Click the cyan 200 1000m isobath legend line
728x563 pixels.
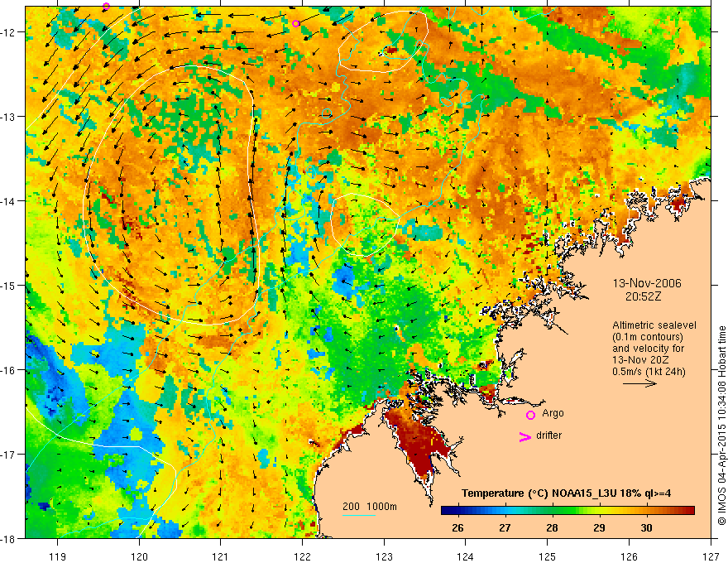[x=359, y=515]
